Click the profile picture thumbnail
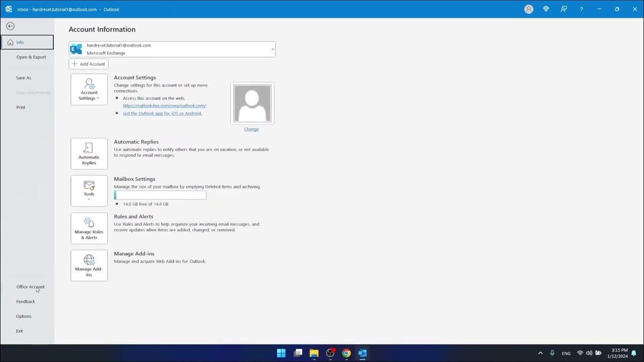This screenshot has height=362, width=644. [252, 103]
